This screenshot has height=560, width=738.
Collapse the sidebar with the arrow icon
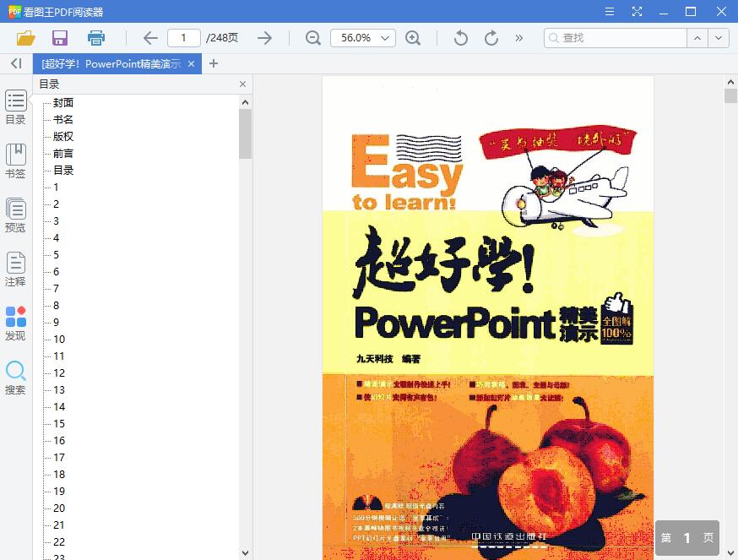click(16, 63)
